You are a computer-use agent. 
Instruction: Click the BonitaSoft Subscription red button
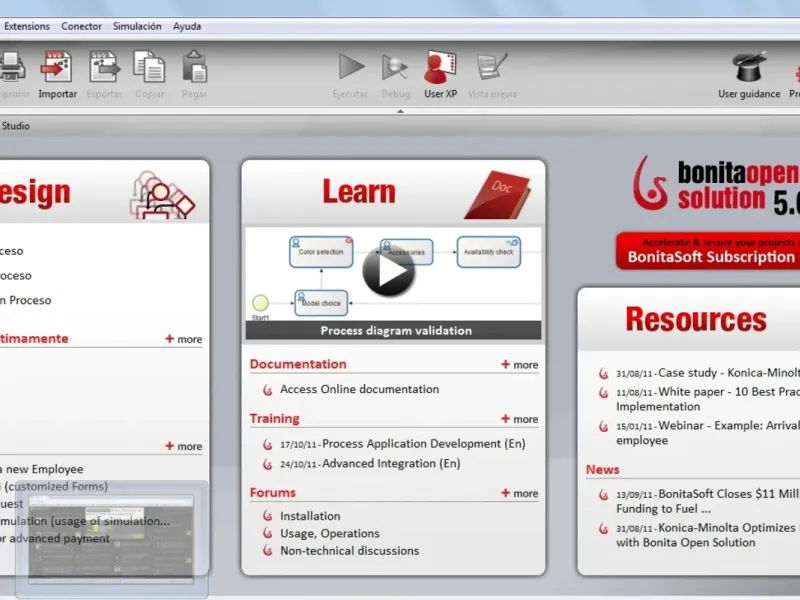(708, 251)
